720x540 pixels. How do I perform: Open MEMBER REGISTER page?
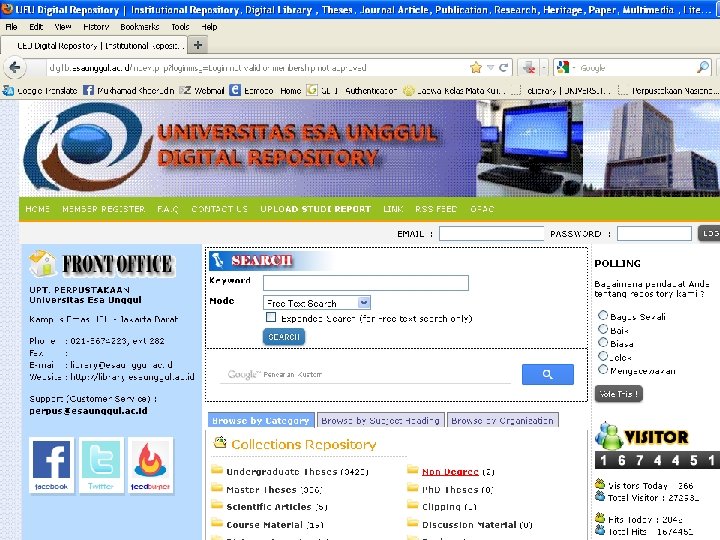[104, 209]
